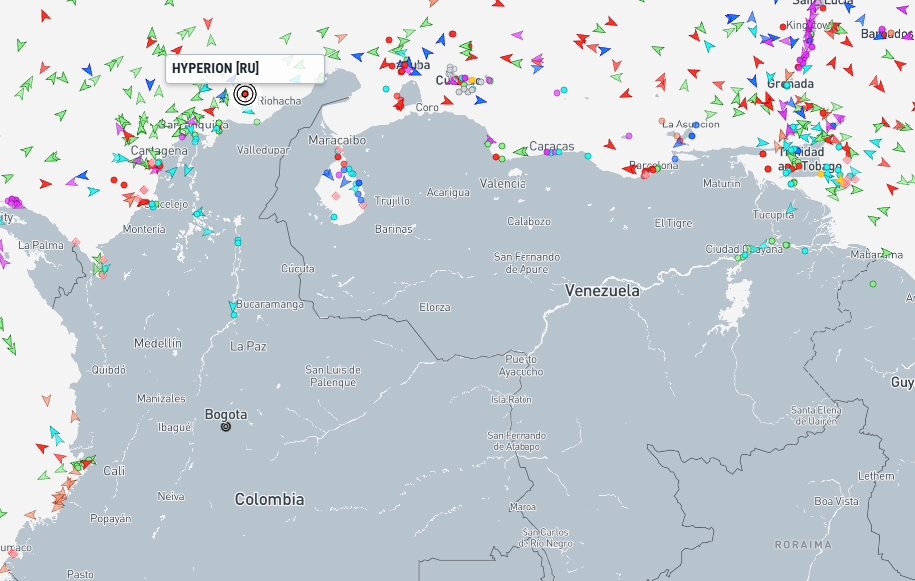915x581 pixels.
Task: Click the pink diamond marker near Tumaco
Action: pyautogui.click(x=13, y=554)
